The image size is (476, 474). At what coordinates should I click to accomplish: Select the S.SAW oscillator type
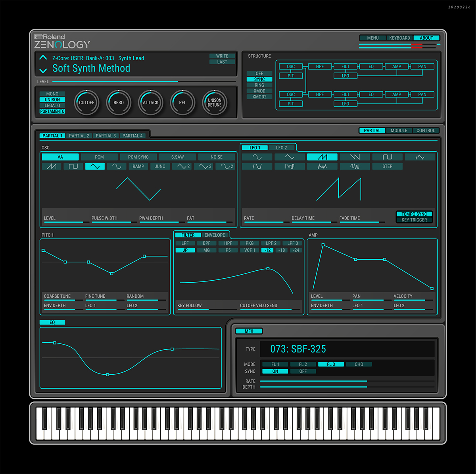point(178,157)
